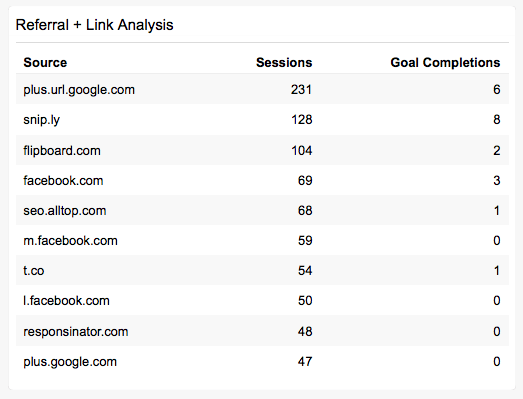
Task: Click the t.co source entry
Action: (34, 271)
